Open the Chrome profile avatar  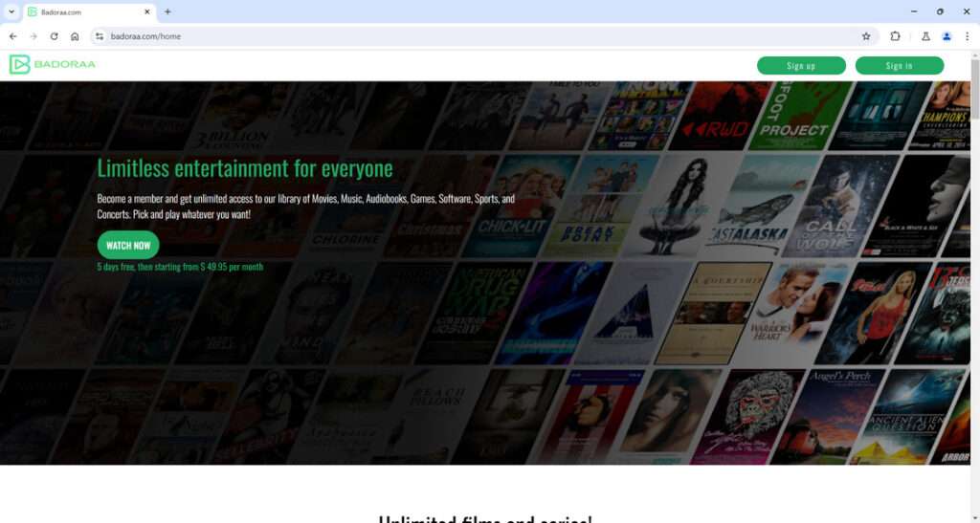tap(947, 36)
